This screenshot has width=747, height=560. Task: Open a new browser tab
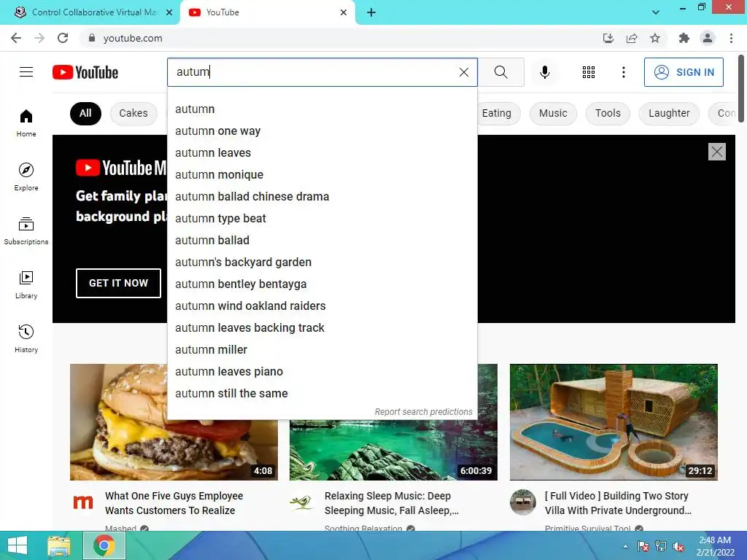pyautogui.click(x=371, y=12)
